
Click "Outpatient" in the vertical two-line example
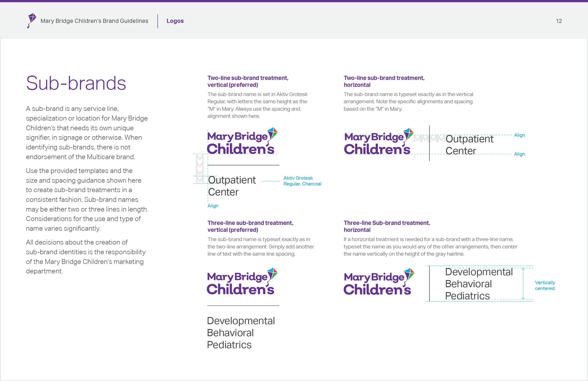tap(232, 180)
